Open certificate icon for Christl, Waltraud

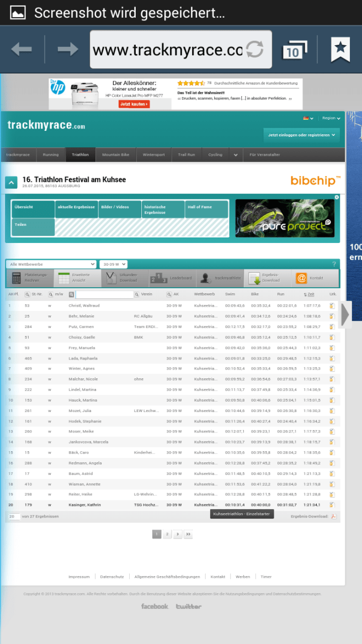pos(332,305)
